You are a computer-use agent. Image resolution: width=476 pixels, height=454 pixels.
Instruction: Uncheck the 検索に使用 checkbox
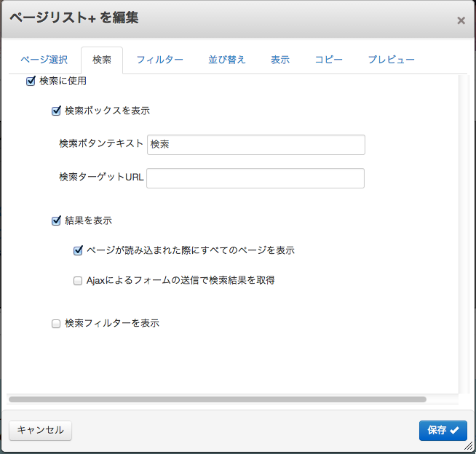[x=31, y=81]
